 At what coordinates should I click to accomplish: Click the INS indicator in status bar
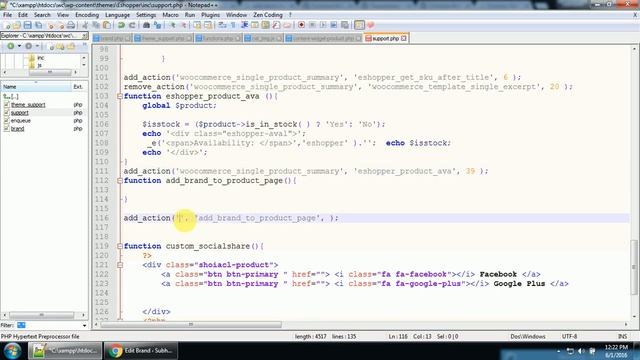coord(622,337)
